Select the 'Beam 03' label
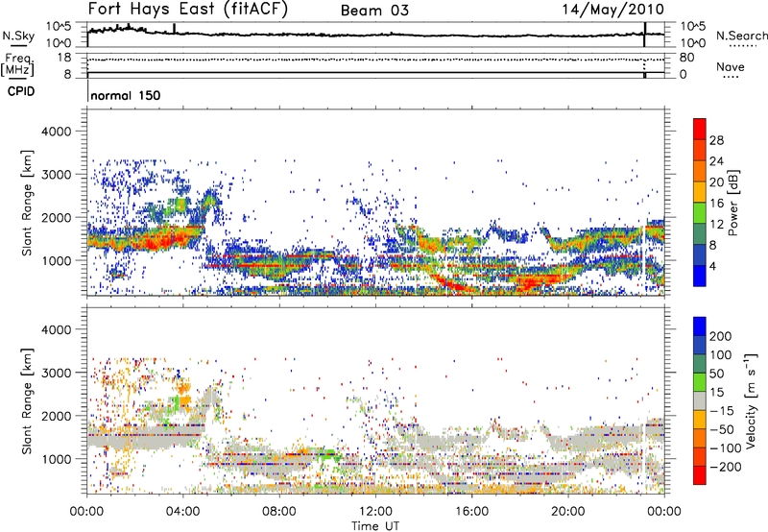768x532 pixels. pos(374,11)
